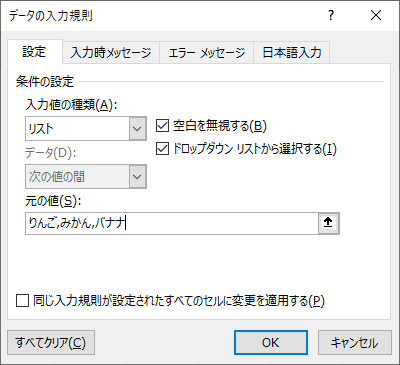
Task: Close the データの入力規則 dialog with X
Action: [x=376, y=15]
